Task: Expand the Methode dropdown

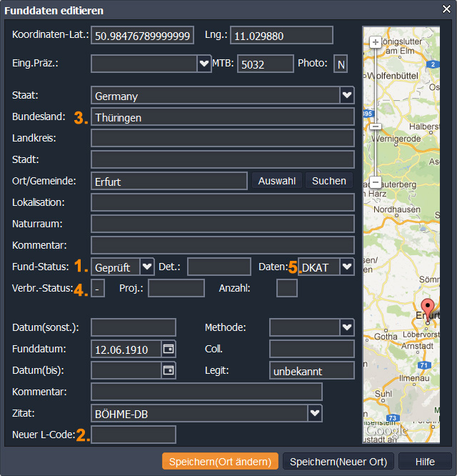Action: click(x=346, y=327)
